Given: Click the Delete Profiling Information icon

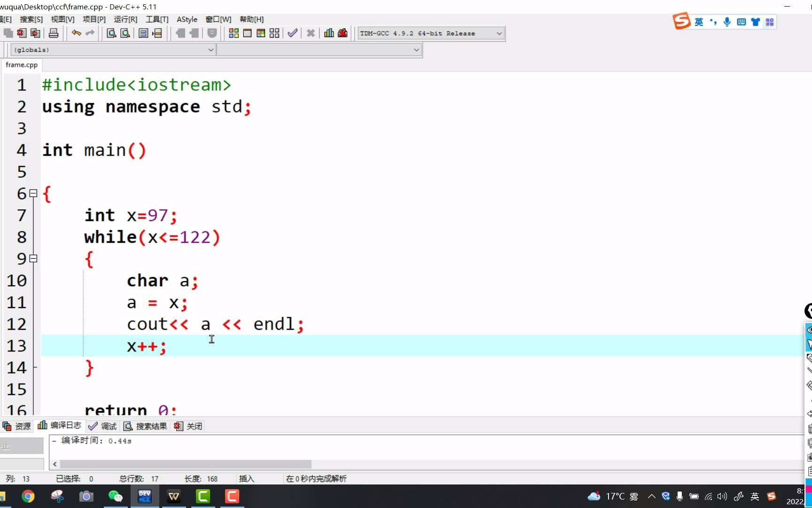Looking at the screenshot, I should pyautogui.click(x=343, y=33).
